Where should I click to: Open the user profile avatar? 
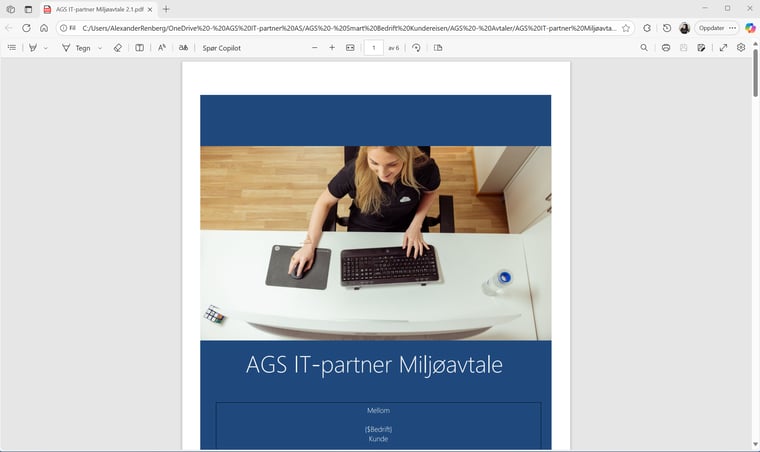coord(684,28)
